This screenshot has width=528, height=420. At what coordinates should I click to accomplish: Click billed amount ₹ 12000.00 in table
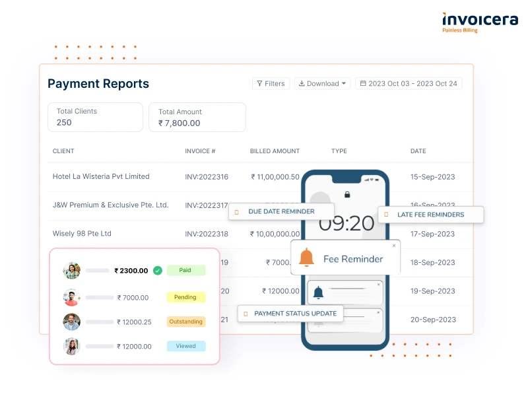[x=280, y=291]
